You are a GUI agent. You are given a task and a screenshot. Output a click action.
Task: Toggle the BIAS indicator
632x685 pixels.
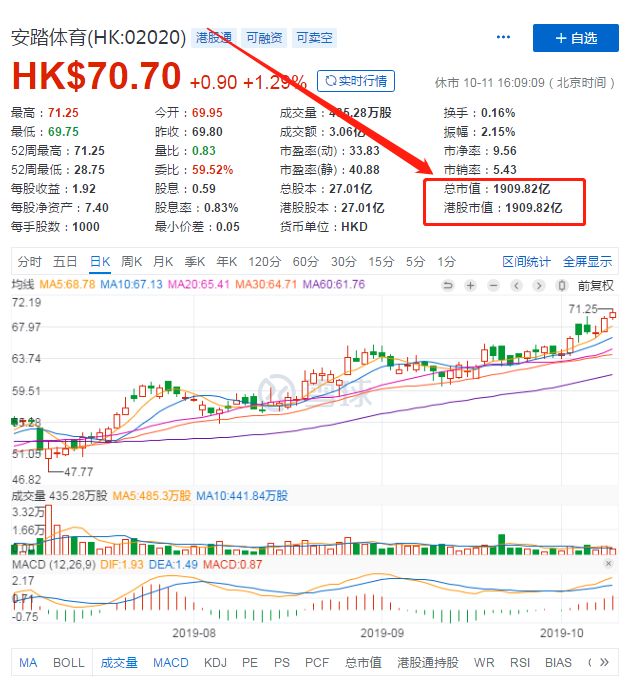point(558,663)
